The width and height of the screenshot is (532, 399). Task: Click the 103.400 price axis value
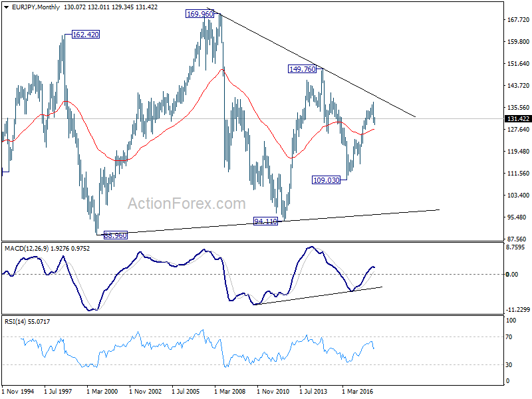[x=518, y=195]
